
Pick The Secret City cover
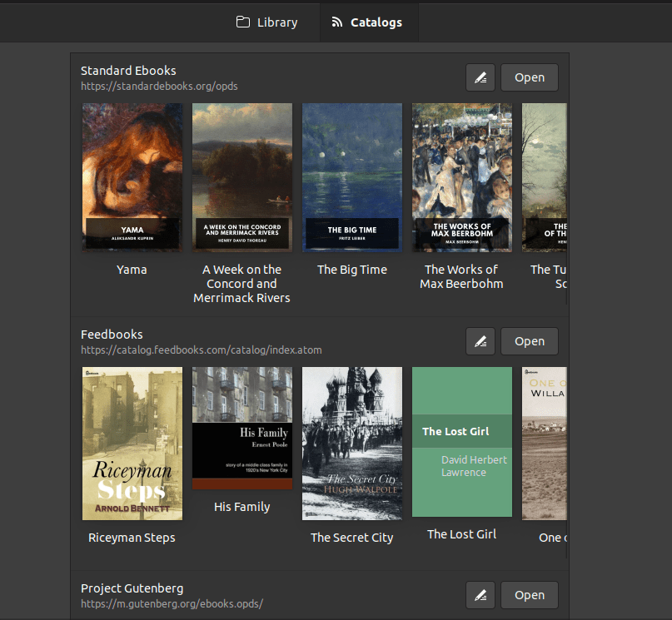352,444
